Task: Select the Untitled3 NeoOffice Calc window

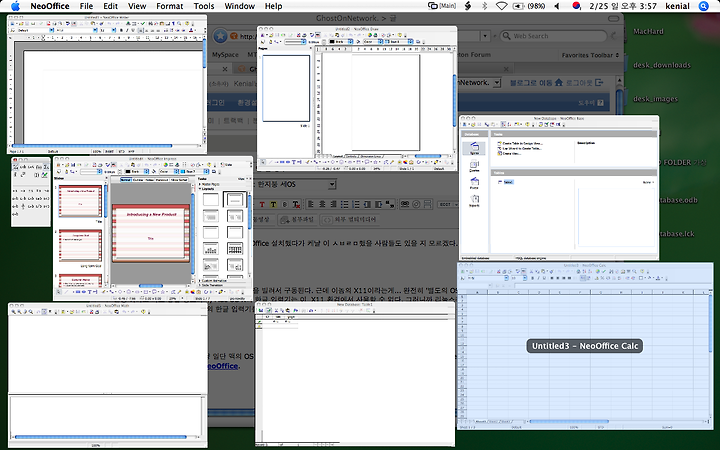Action: pyautogui.click(x=585, y=346)
